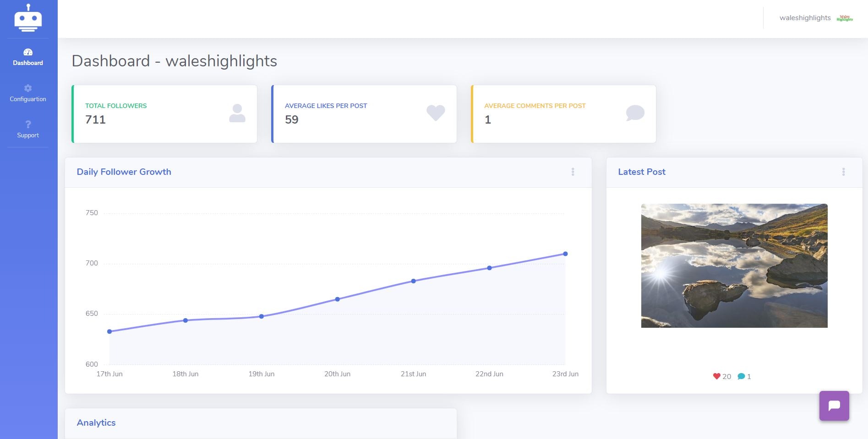Open the Daily Follower Growth options menu
The width and height of the screenshot is (868, 439).
pos(573,172)
